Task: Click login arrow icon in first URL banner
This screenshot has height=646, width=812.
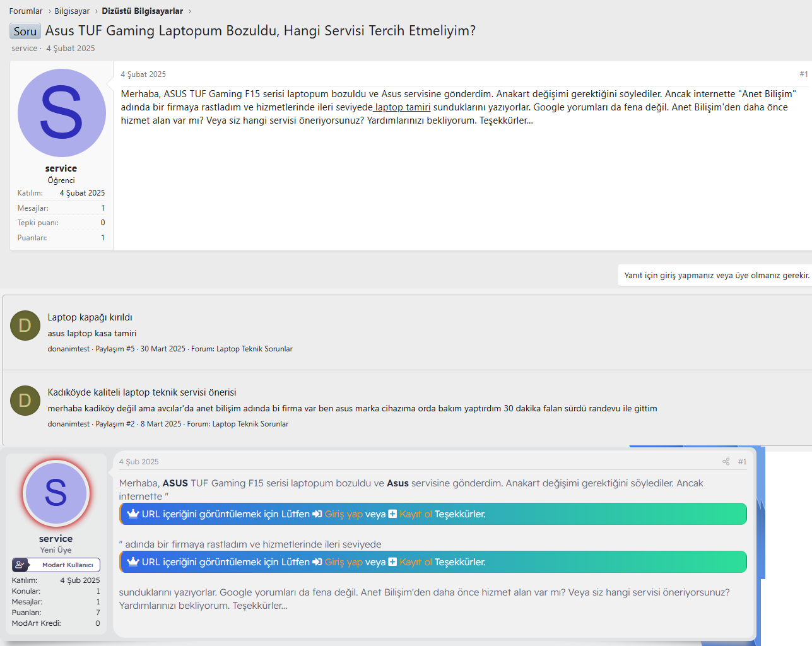Action: (x=317, y=514)
